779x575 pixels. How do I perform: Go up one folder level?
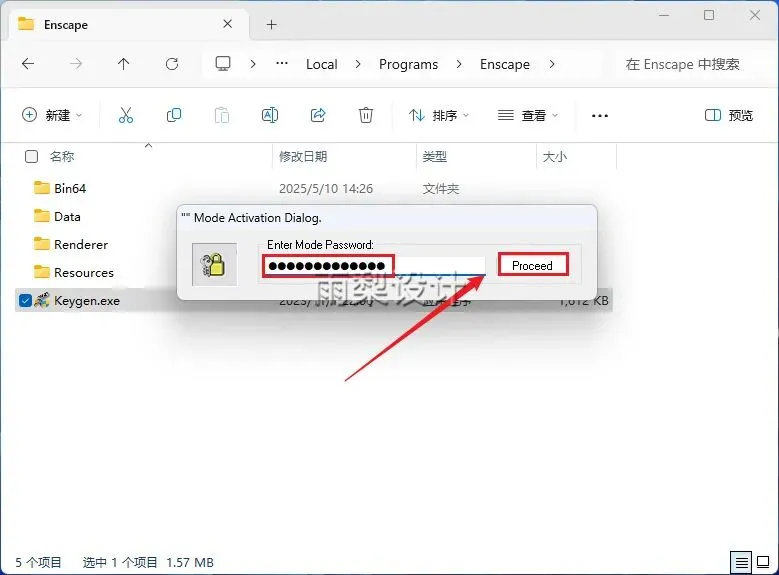pos(124,64)
